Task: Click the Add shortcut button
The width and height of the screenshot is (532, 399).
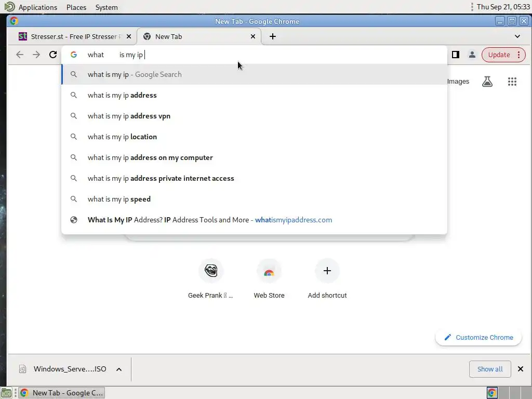Action: [327, 279]
